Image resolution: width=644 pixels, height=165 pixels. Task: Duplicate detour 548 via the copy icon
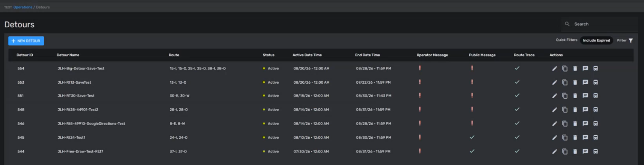(x=565, y=110)
